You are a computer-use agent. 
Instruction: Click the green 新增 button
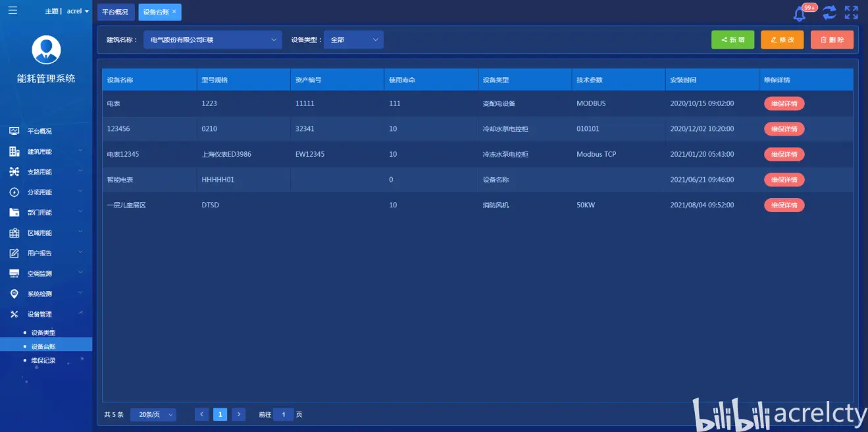click(733, 40)
